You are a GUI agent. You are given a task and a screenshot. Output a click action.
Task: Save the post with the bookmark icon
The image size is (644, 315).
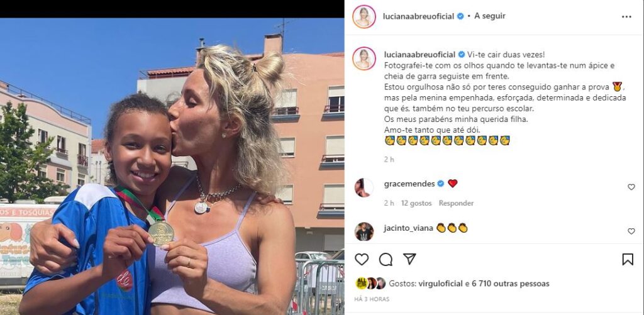(x=628, y=259)
